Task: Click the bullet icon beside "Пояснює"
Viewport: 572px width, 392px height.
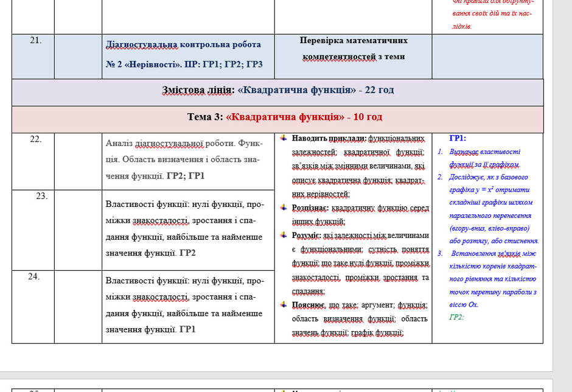Action: 284,304
